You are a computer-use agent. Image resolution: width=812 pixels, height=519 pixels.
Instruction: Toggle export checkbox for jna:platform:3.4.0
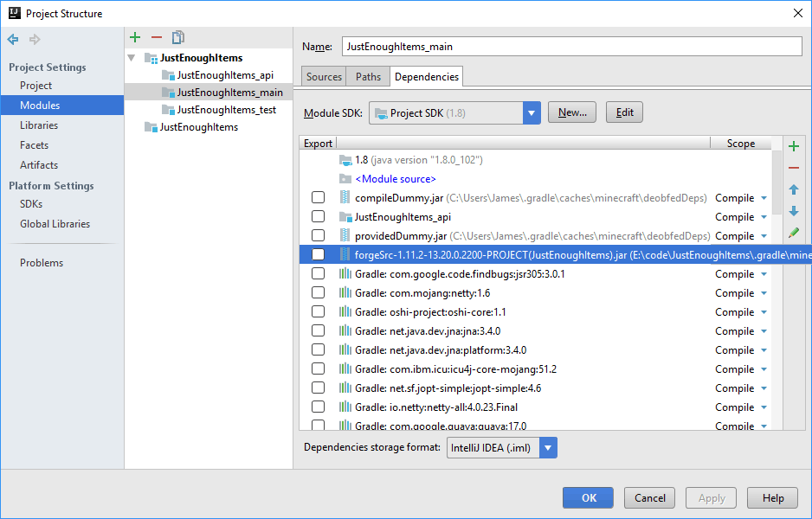pos(318,349)
